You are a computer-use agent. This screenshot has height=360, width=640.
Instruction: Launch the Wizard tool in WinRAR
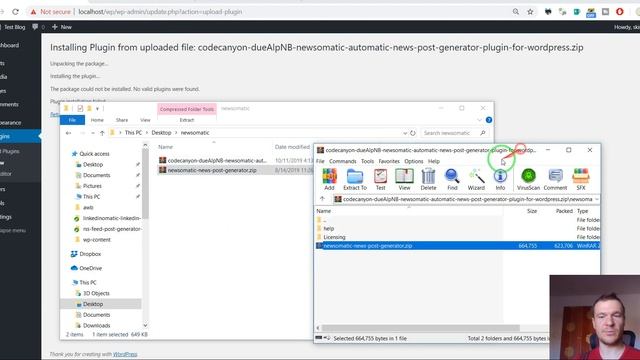476,179
